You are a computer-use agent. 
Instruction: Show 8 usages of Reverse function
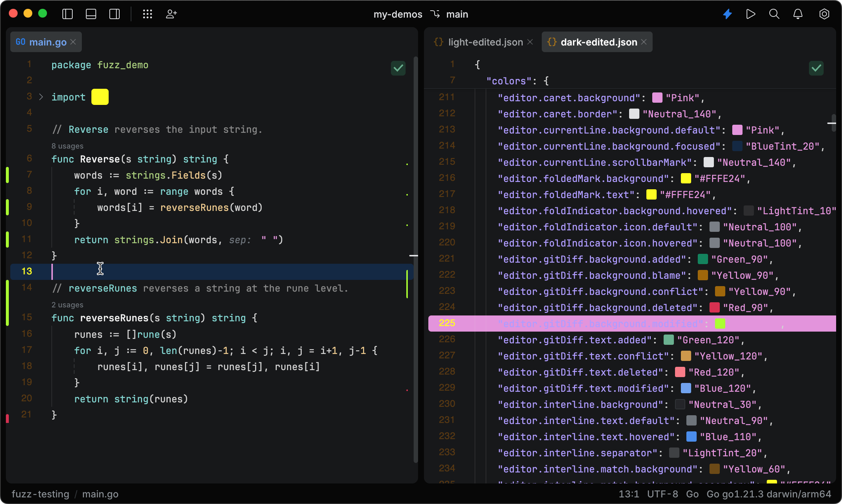coord(67,146)
